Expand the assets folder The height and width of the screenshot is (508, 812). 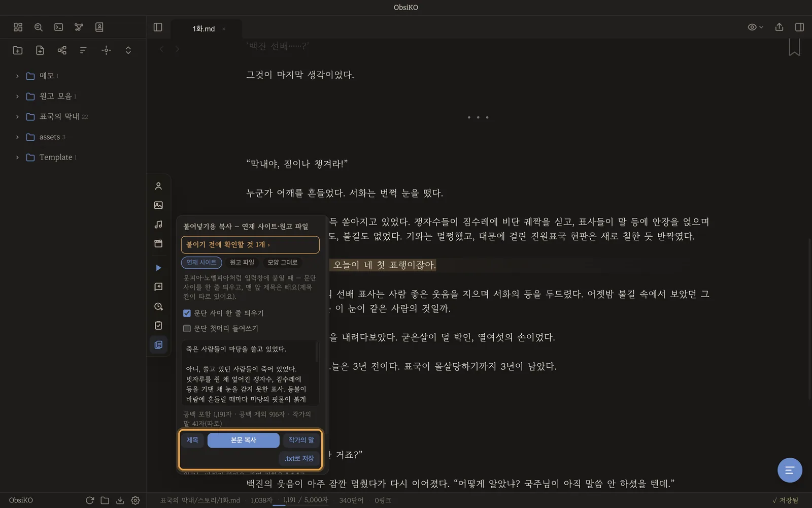click(x=17, y=137)
